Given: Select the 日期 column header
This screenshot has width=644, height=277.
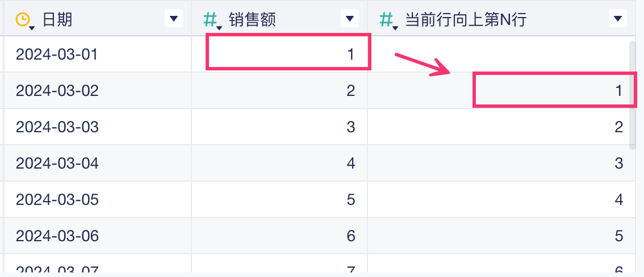Looking at the screenshot, I should [x=57, y=20].
